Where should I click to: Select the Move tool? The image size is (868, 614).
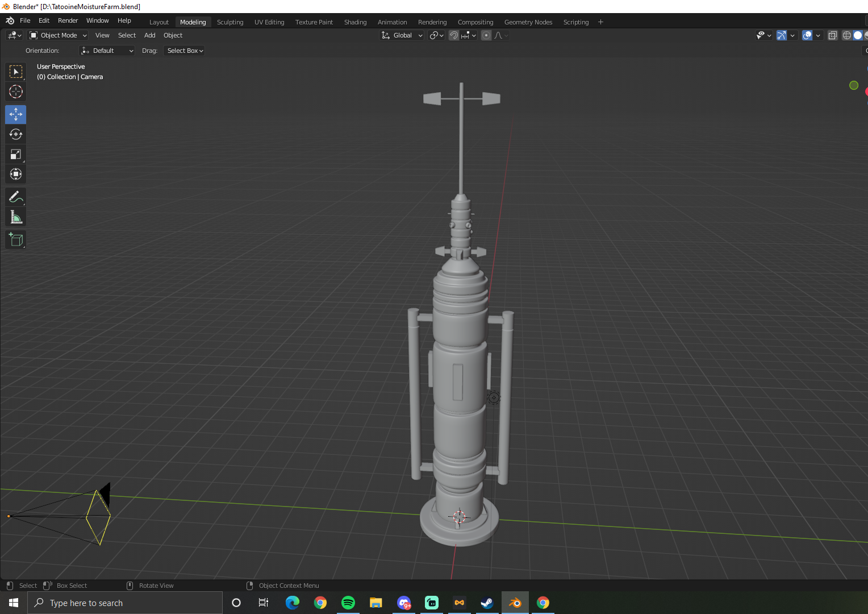16,114
